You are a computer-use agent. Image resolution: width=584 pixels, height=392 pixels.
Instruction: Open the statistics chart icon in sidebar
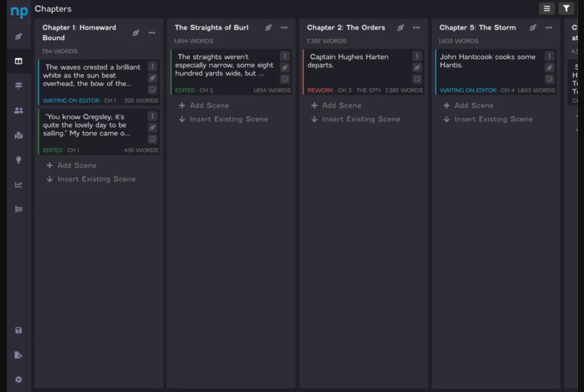point(19,185)
